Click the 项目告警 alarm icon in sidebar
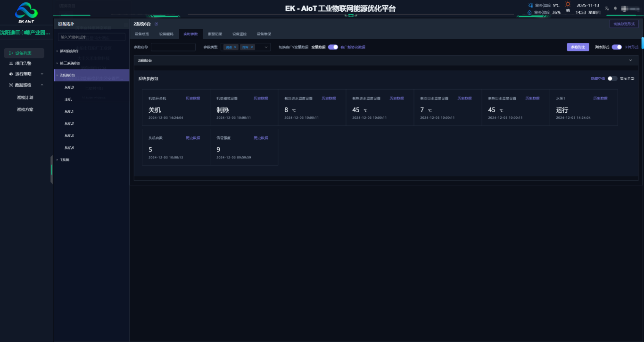Screen dimensions: 644x342 click(x=11, y=63)
